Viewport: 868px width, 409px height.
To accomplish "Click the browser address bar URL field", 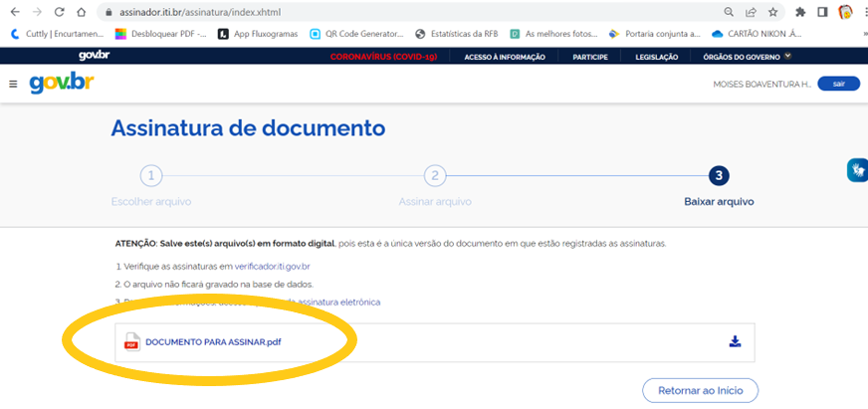I will point(398,12).
